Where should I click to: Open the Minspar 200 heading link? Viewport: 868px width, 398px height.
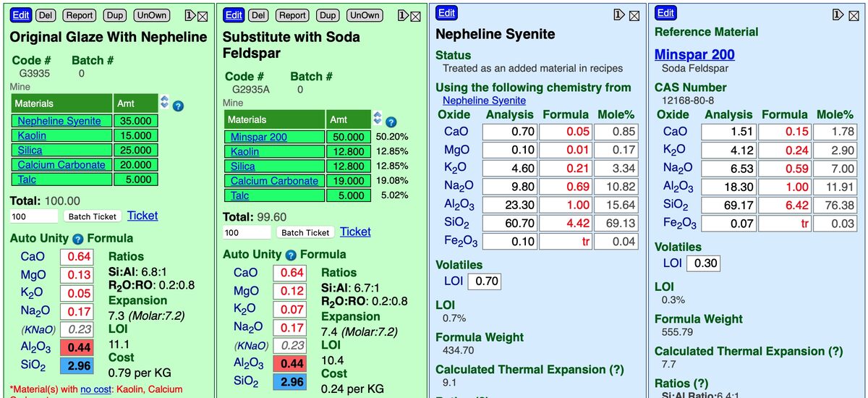coord(694,54)
